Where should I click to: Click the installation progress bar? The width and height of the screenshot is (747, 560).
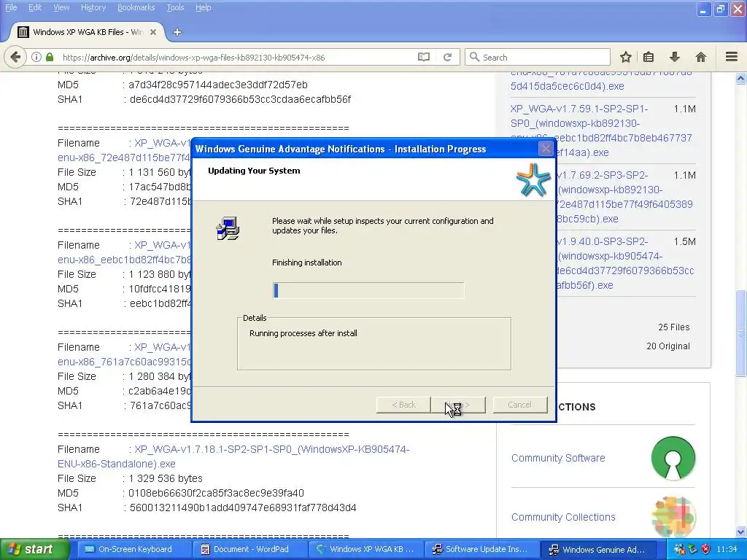pyautogui.click(x=368, y=290)
